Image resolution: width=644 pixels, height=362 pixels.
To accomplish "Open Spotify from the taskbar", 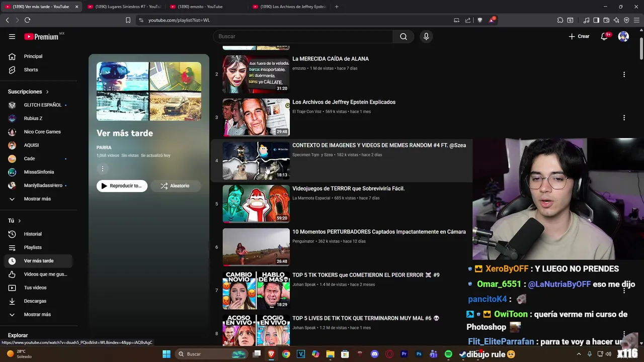I will pos(448,354).
